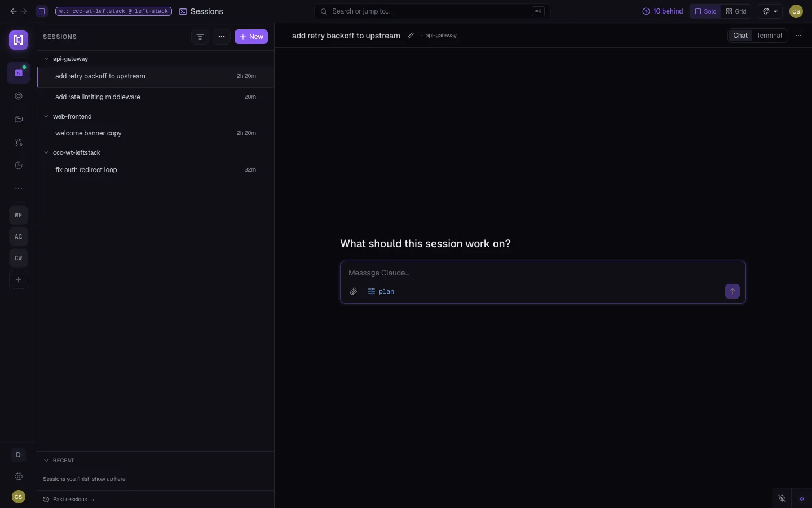
Task: Open the AG workspace tile
Action: click(x=19, y=237)
